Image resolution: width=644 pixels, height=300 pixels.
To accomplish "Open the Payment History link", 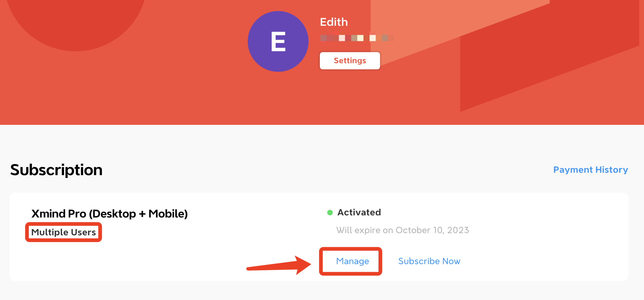I will (x=590, y=170).
